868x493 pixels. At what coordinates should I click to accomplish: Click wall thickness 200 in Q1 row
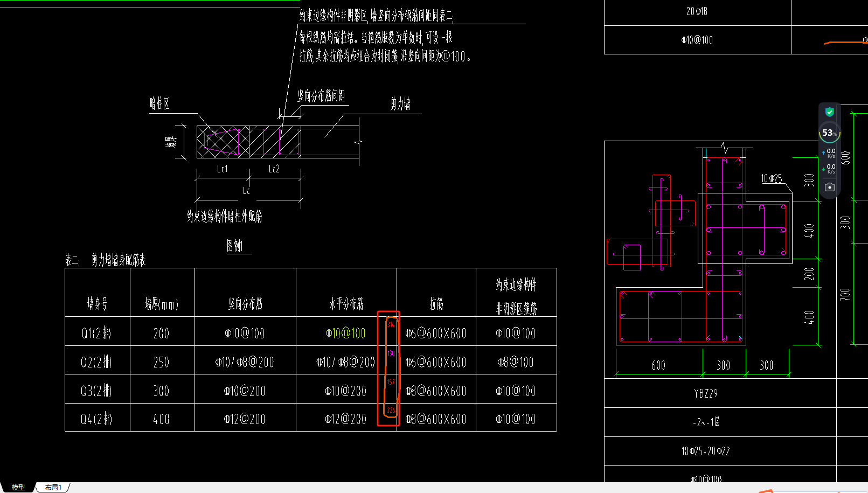[x=162, y=334]
